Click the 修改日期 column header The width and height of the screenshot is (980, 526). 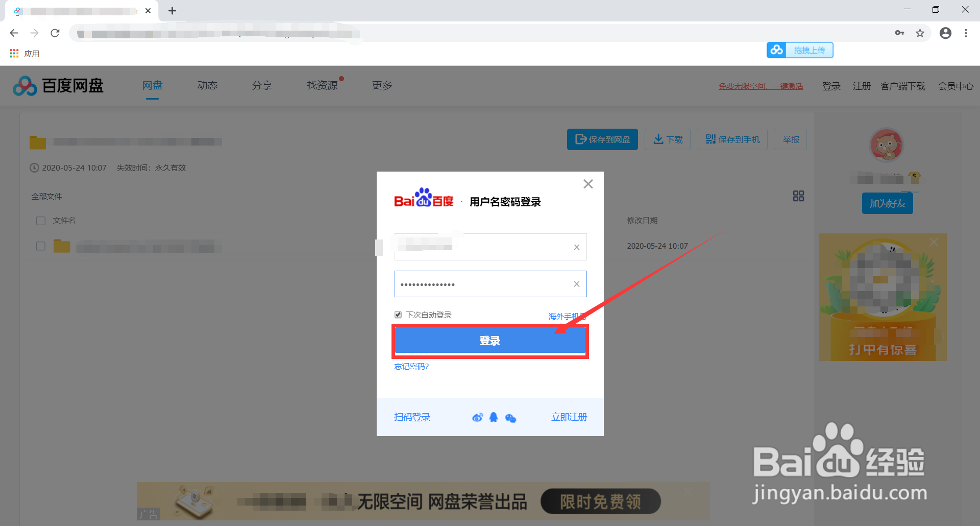642,221
